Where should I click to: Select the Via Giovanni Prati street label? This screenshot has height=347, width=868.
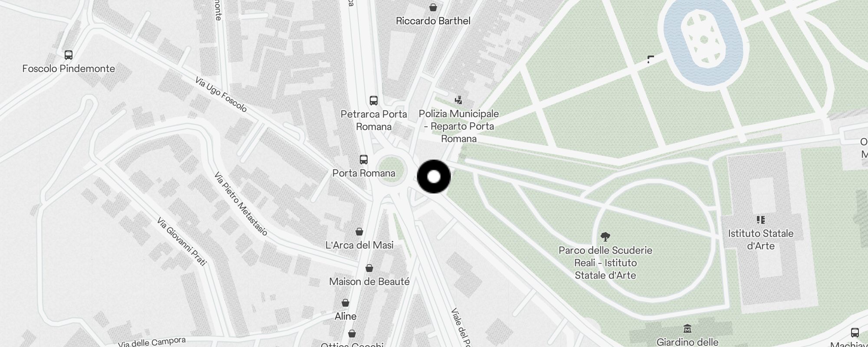[181, 242]
